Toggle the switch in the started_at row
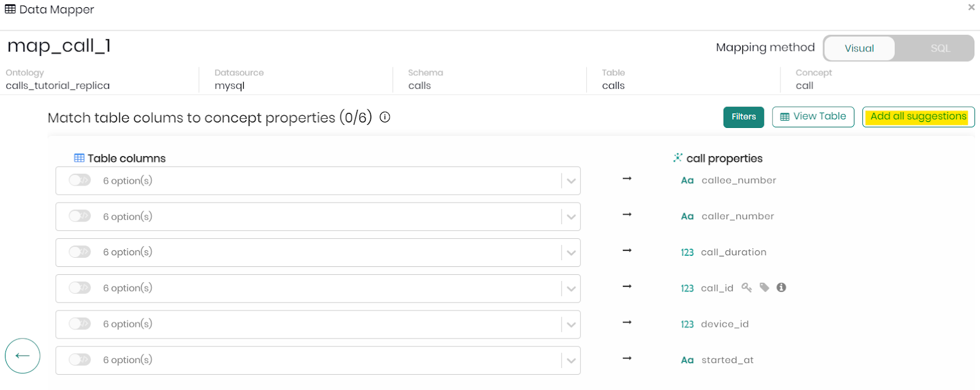980x390 pixels. tap(80, 359)
